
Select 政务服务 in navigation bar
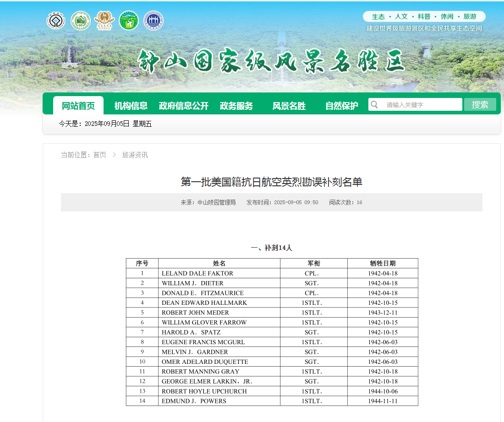pos(236,106)
